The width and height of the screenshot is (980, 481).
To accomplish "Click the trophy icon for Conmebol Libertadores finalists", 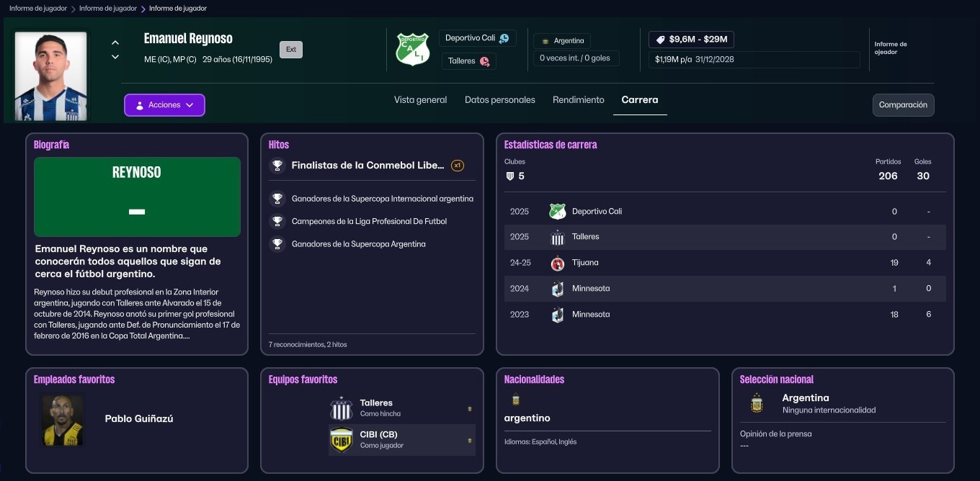I will click(x=277, y=166).
